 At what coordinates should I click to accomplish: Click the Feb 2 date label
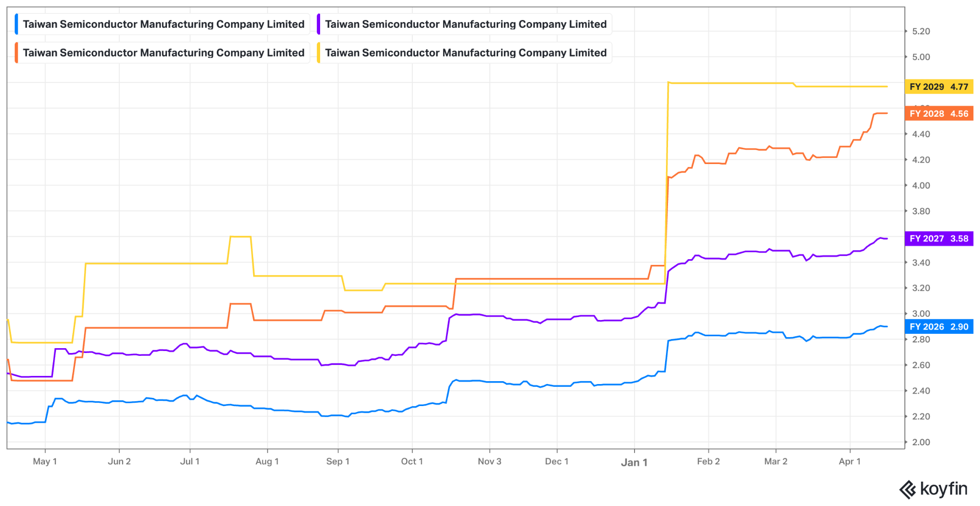709,462
